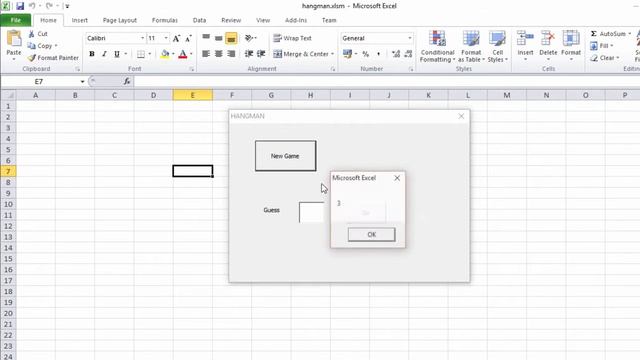Click the Undo arrow in Quick Access
The width and height of the screenshot is (640, 360).
click(32, 6)
